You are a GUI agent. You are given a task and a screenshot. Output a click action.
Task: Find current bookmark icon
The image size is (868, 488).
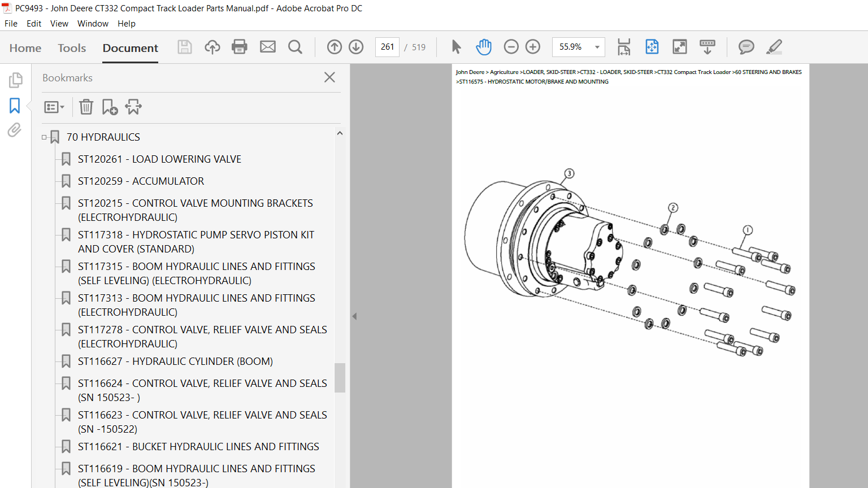click(x=133, y=107)
